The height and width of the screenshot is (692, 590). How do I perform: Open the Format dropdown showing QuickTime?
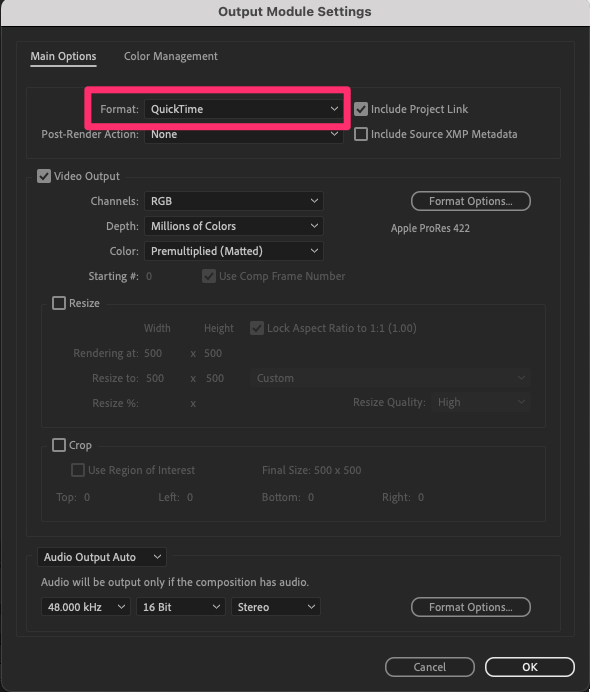pos(244,109)
